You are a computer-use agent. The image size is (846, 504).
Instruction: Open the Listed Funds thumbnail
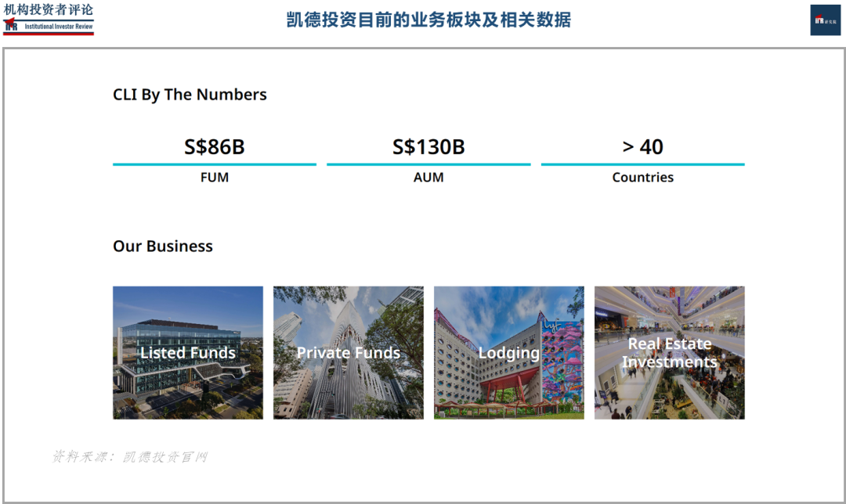[x=188, y=352]
